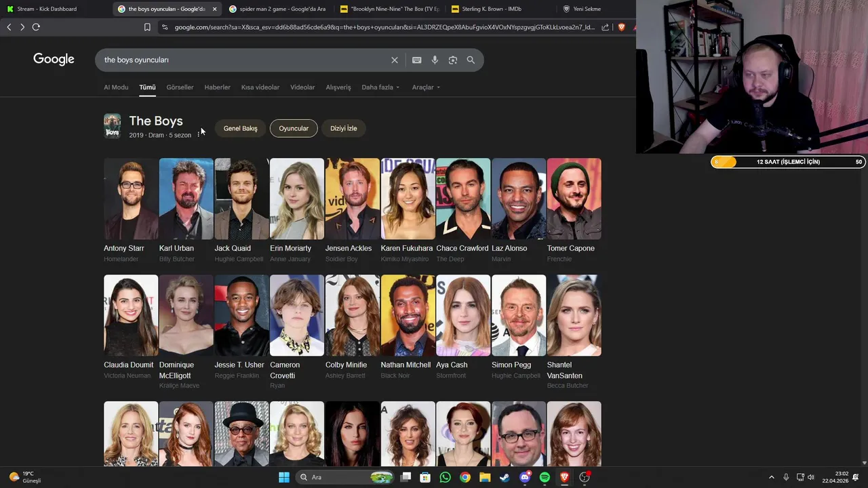Bookmark this page with bookmark icon
Screen dimensions: 868x488
(147, 27)
